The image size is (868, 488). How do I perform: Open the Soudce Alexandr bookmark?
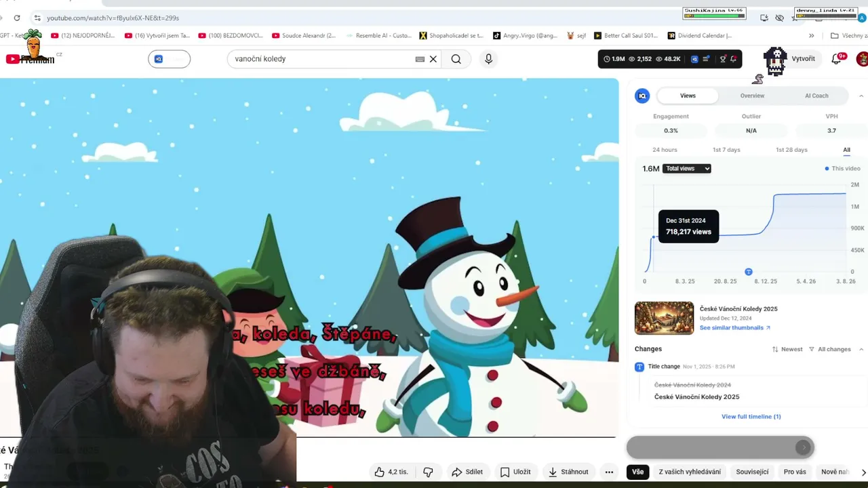[304, 35]
